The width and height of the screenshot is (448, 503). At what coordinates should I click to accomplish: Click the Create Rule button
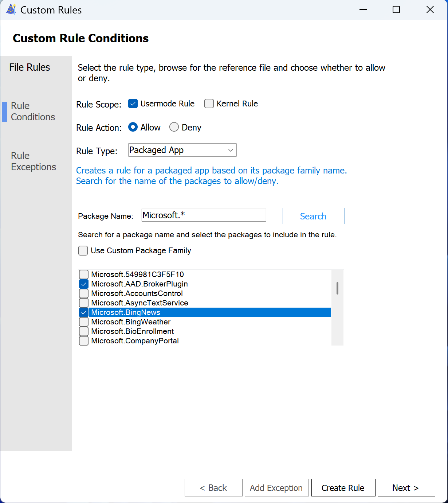(x=343, y=488)
